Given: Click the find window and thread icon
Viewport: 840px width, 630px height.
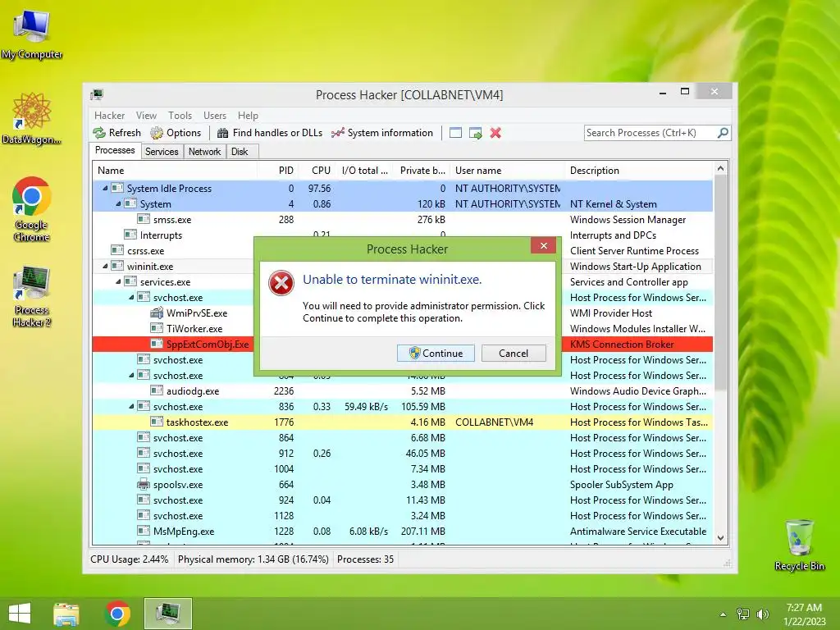Looking at the screenshot, I should point(475,133).
